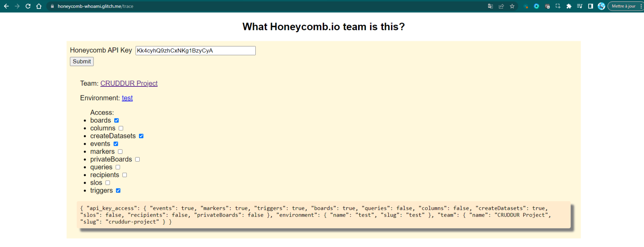Toggle the boards checkbox

click(116, 120)
